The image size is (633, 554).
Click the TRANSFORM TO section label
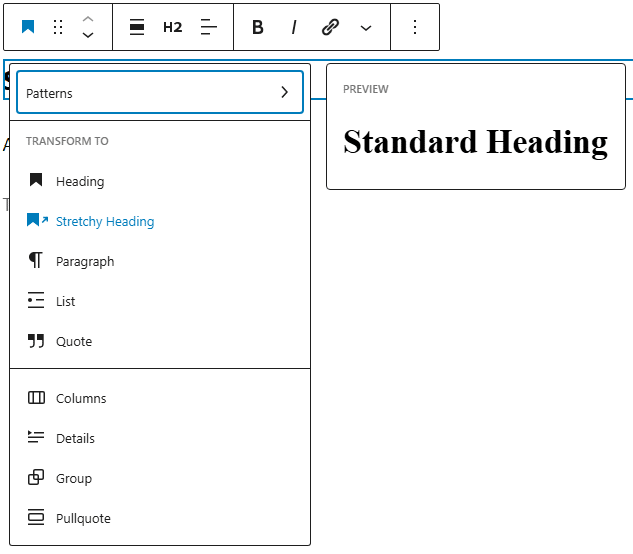67,141
